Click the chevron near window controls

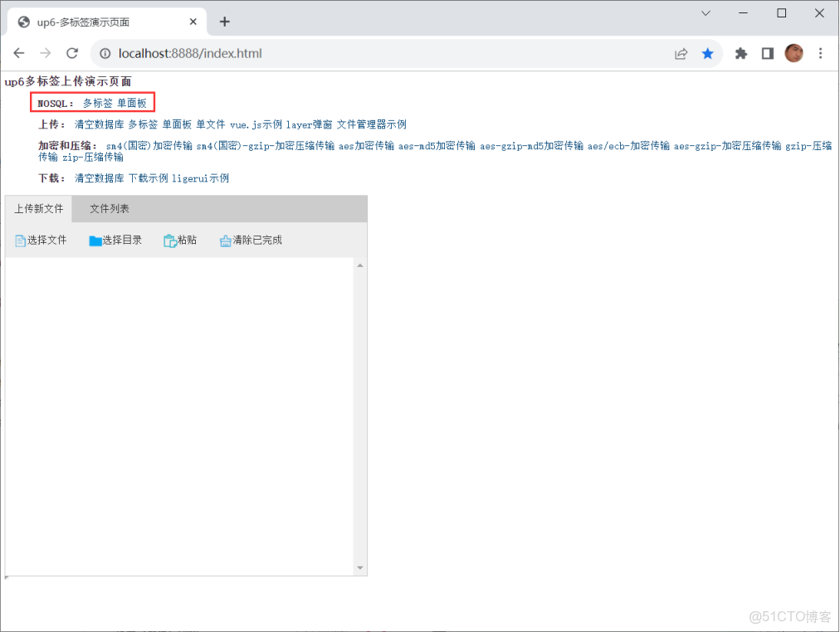coord(706,13)
